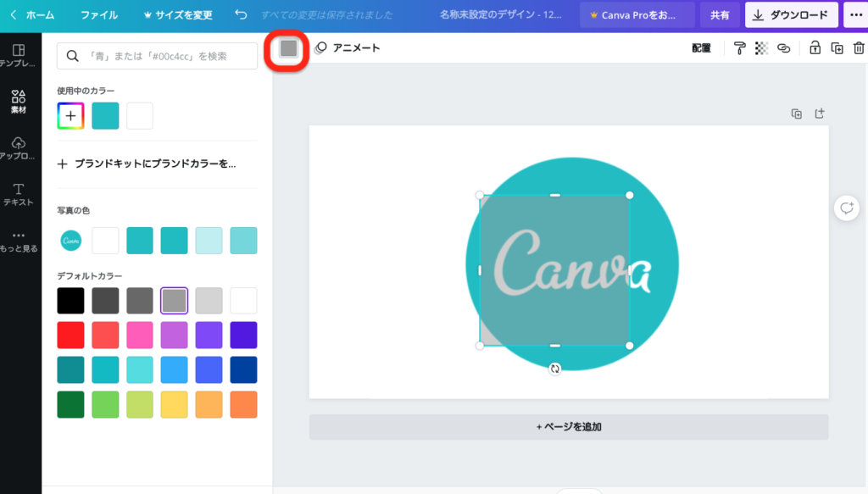868x494 pixels.
Task: Click the add page icon above canvas
Action: (820, 114)
